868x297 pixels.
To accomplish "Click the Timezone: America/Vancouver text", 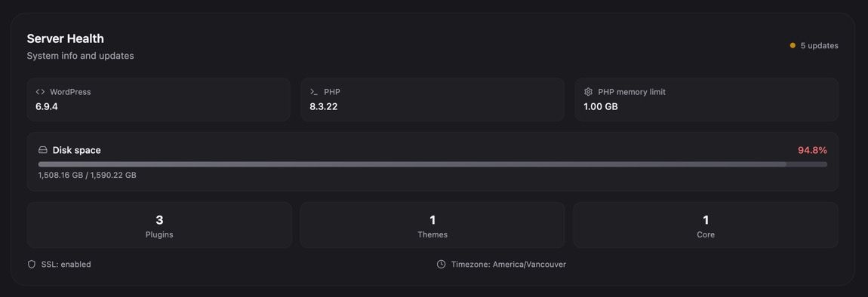I will point(509,265).
